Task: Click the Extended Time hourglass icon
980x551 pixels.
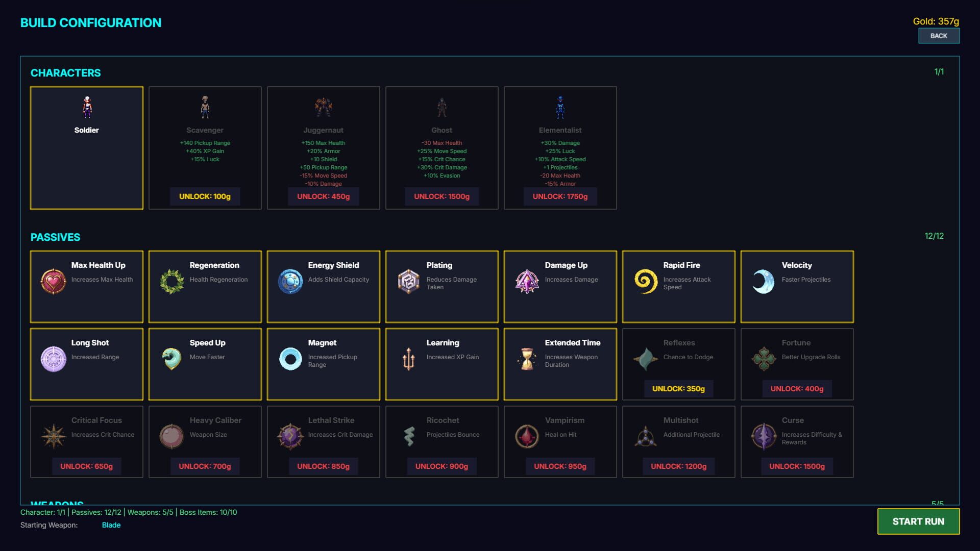Action: (527, 359)
